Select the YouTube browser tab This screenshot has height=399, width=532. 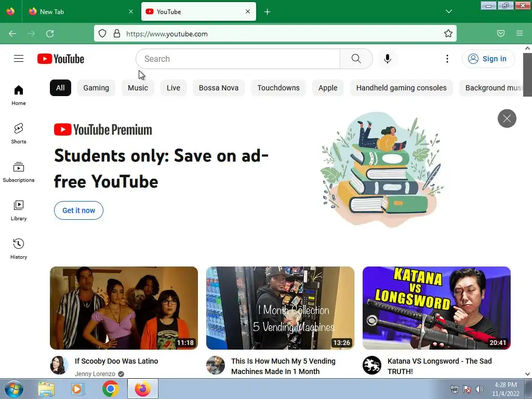coord(198,11)
